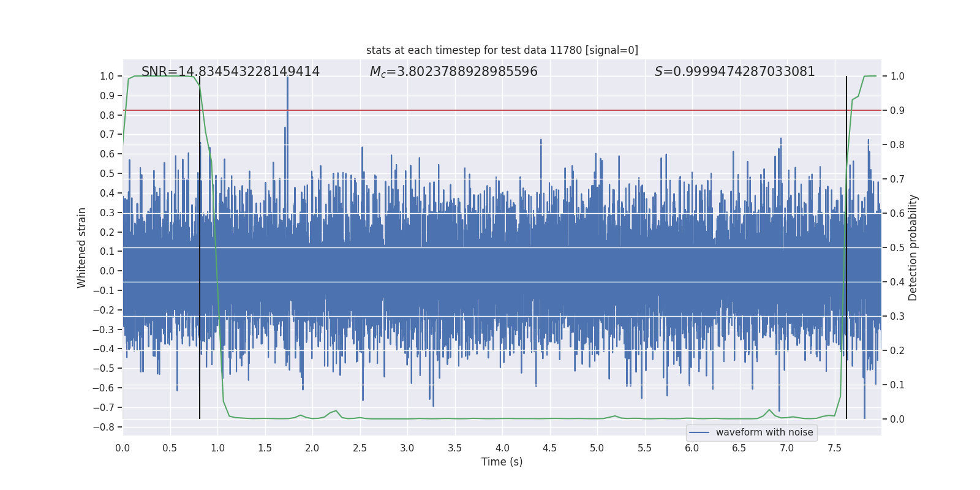Select the S=0.999 annotation text
This screenshot has width=980, height=490.
coord(734,72)
